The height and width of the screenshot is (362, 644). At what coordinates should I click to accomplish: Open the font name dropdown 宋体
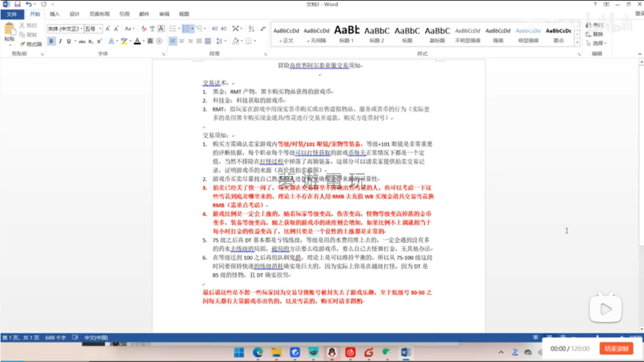pyautogui.click(x=64, y=28)
